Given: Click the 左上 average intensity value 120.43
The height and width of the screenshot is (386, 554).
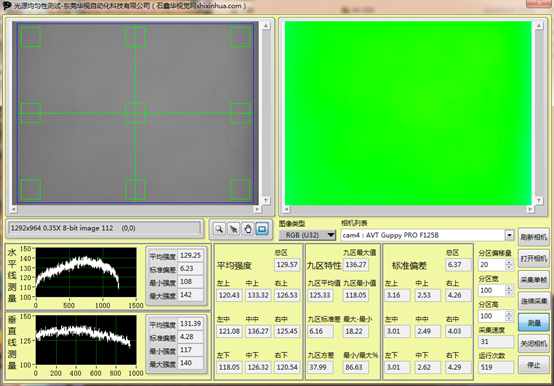Looking at the screenshot, I should (229, 295).
